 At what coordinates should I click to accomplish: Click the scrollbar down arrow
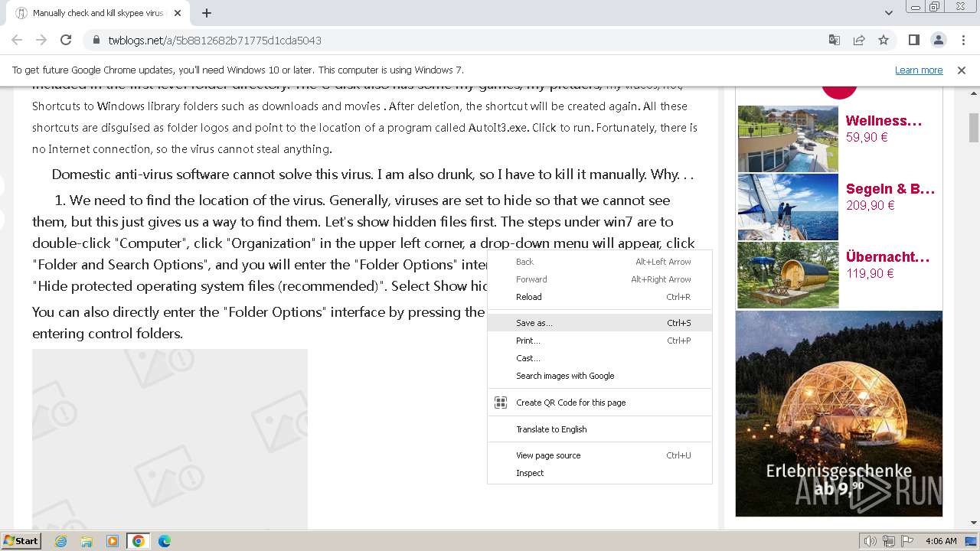point(974,523)
